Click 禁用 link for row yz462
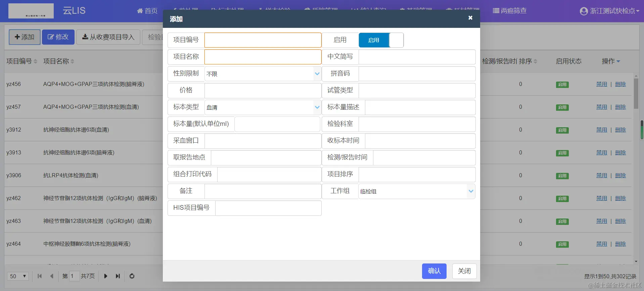The image size is (644, 291). pos(601,198)
